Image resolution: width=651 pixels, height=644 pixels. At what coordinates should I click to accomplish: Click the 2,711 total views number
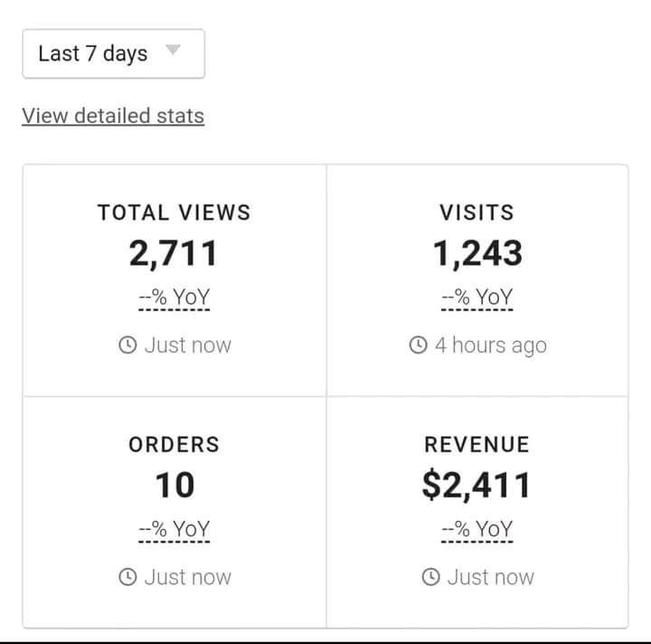point(174,254)
